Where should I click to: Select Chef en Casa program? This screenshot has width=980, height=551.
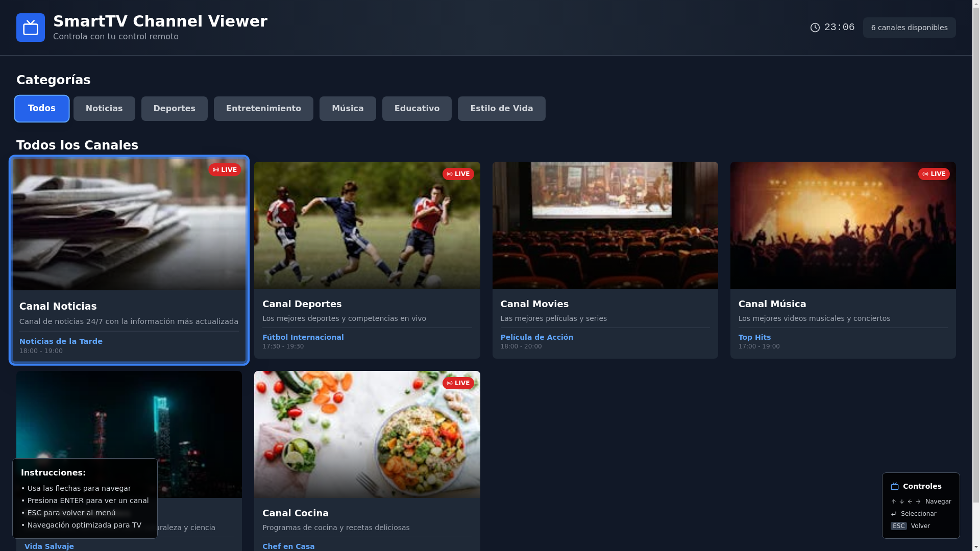pos(288,546)
